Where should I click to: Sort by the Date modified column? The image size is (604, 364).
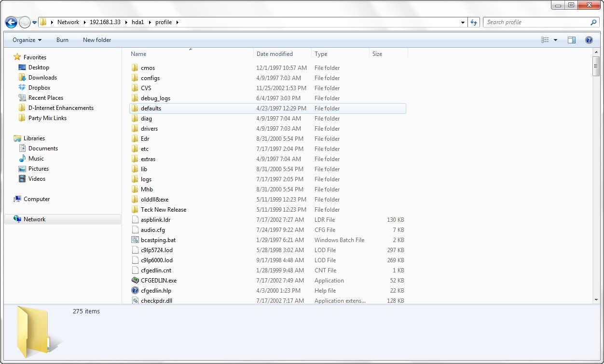(275, 54)
